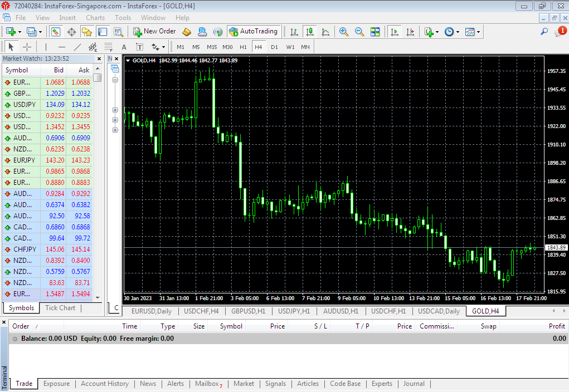Select the Text tool A
Image resolution: width=569 pixels, height=392 pixels.
124,47
